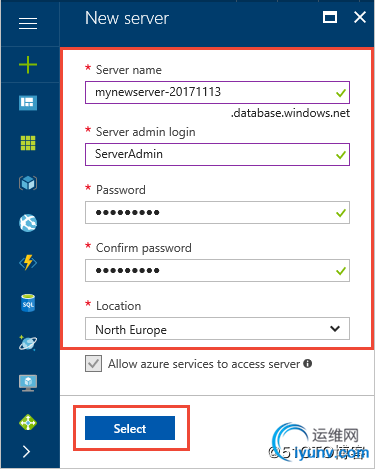Open Function Apps lightning bolt icon
This screenshot has height=469, width=375.
28,263
